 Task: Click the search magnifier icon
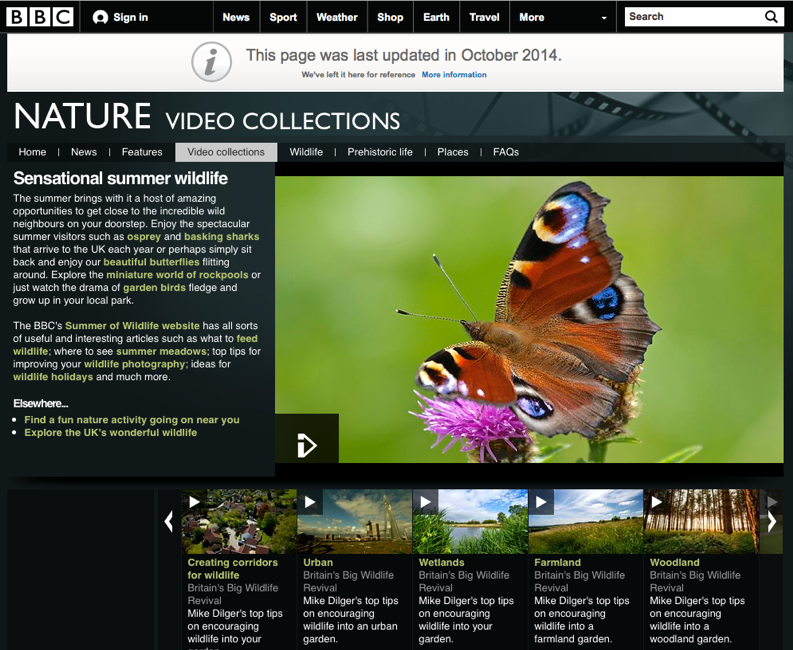coord(771,17)
